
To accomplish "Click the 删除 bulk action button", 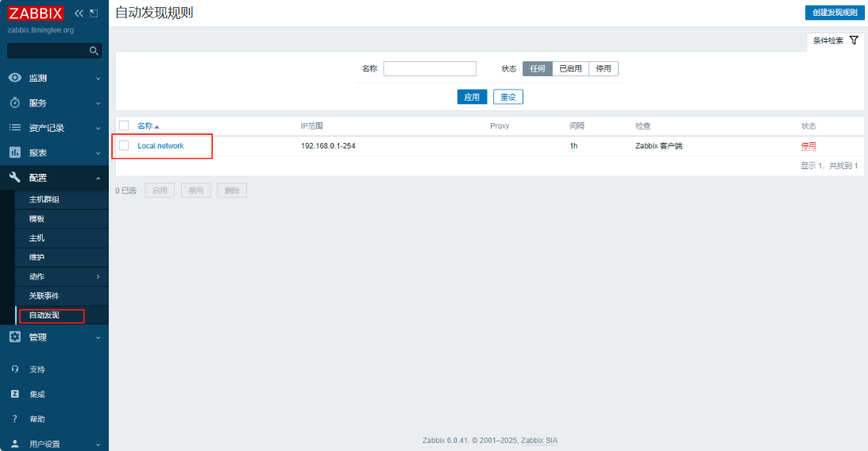I will [232, 191].
